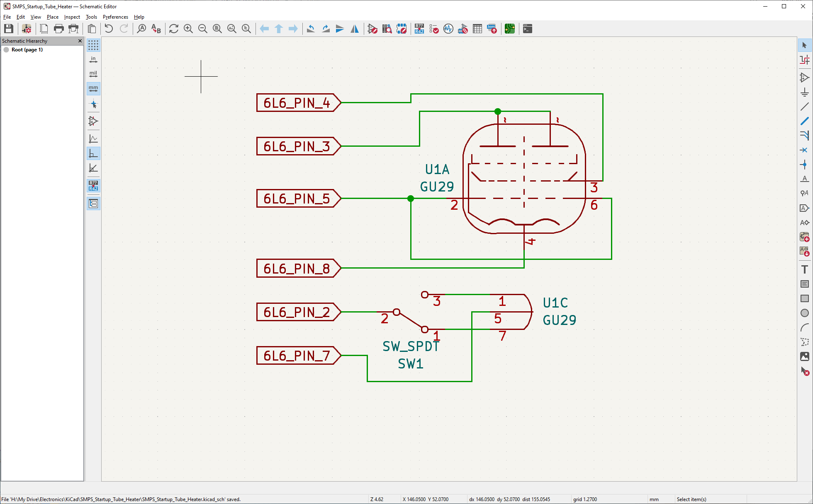The image size is (813, 504).
Task: Click the Paste clipboard icon
Action: tap(92, 29)
